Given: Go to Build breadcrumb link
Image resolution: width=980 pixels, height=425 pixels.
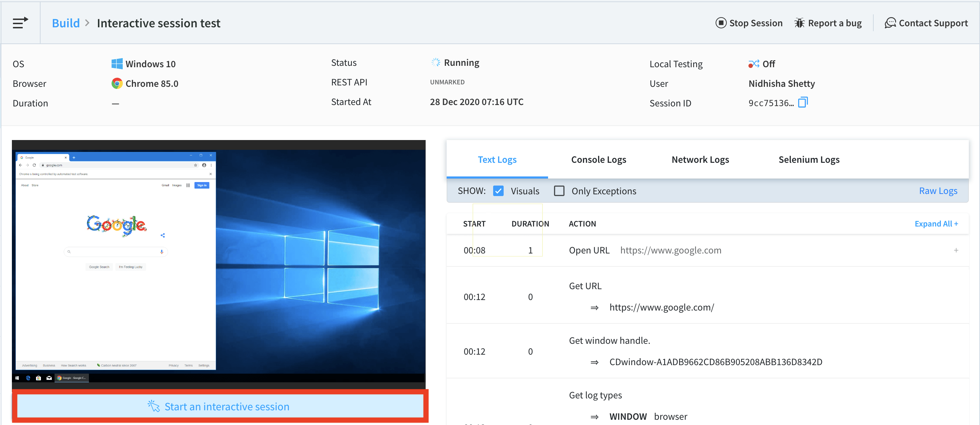Looking at the screenshot, I should click(x=65, y=23).
